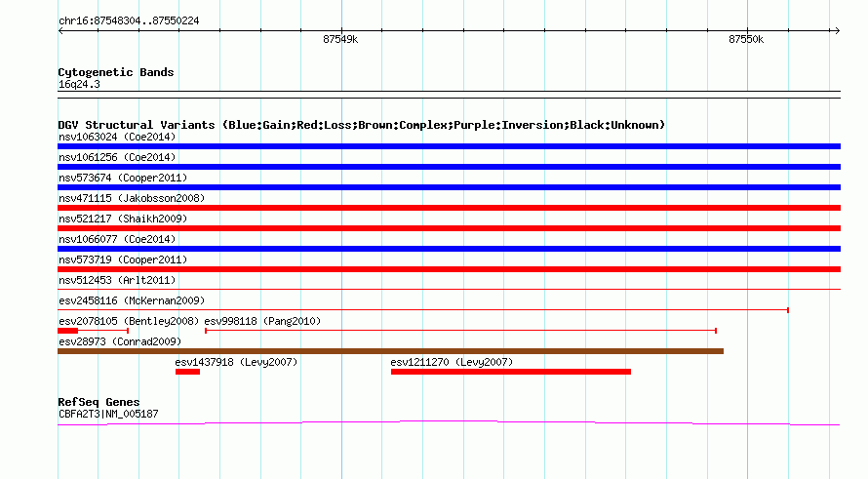This screenshot has width=868, height=479.
Task: Click the esv998118 (Pang2010) label
Action: pos(262,321)
